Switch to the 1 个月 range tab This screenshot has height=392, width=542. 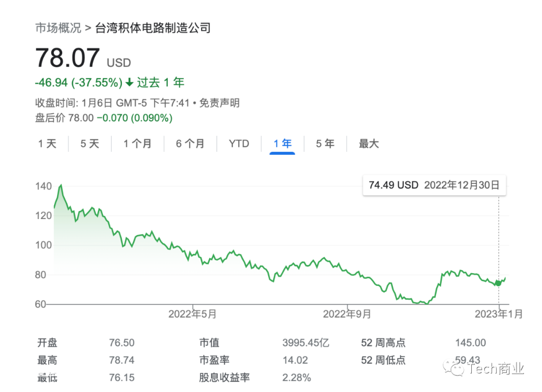pos(138,144)
